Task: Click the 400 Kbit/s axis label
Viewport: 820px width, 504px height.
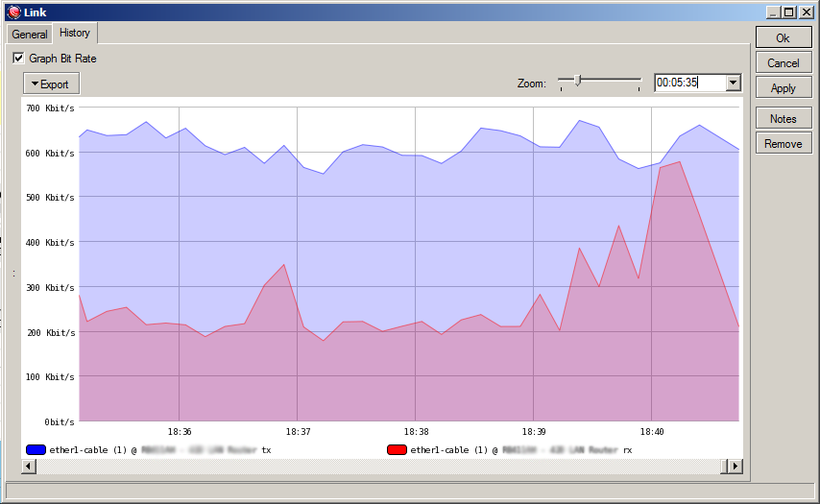Action: pyautogui.click(x=50, y=243)
